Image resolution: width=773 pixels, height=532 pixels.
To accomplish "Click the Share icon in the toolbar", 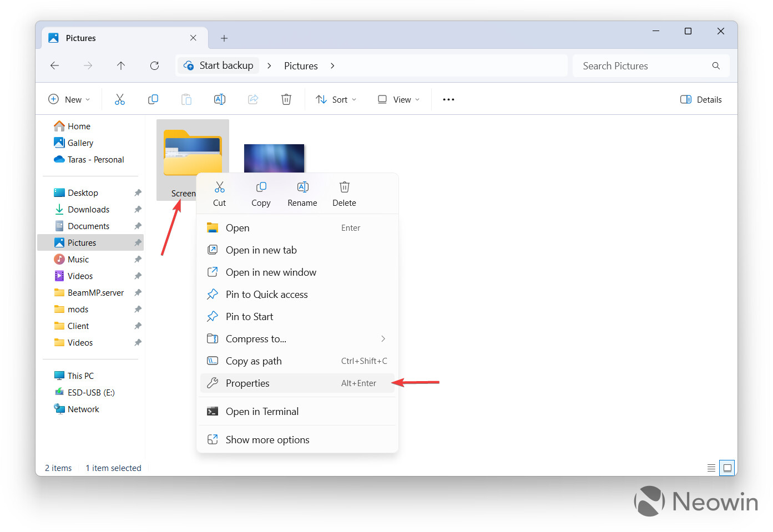I will pos(253,99).
